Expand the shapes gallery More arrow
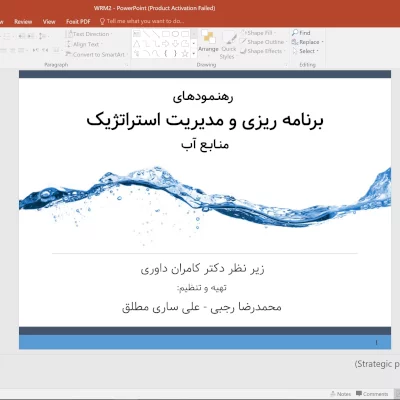 click(194, 53)
